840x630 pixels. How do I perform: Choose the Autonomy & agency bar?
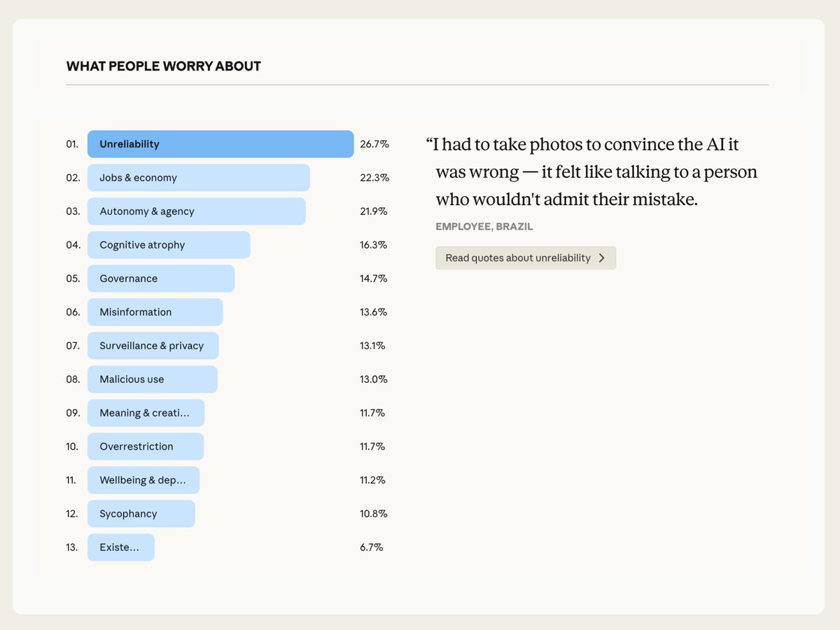(x=197, y=211)
